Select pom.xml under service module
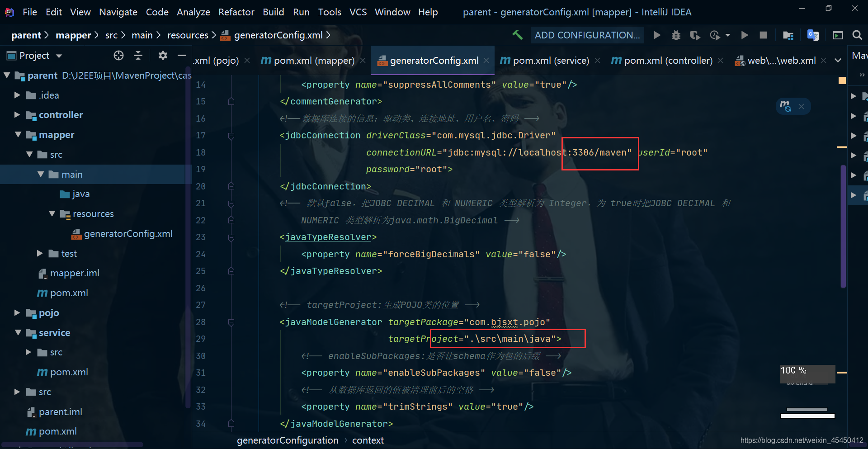The width and height of the screenshot is (868, 449). click(62, 372)
